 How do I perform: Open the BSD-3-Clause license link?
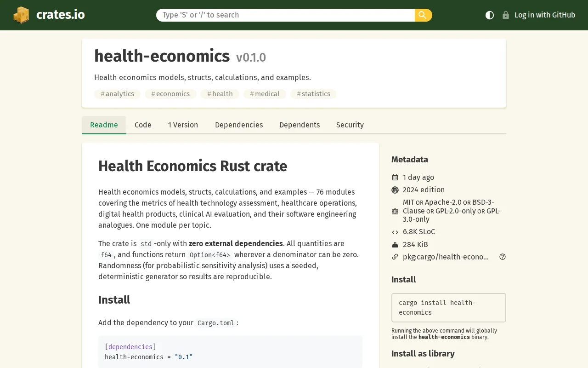click(x=449, y=207)
